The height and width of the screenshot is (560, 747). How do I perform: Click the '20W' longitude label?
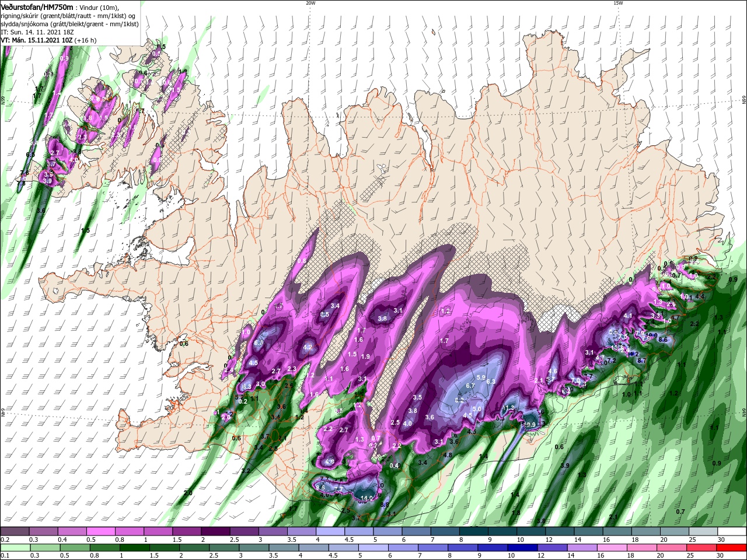[310, 3]
